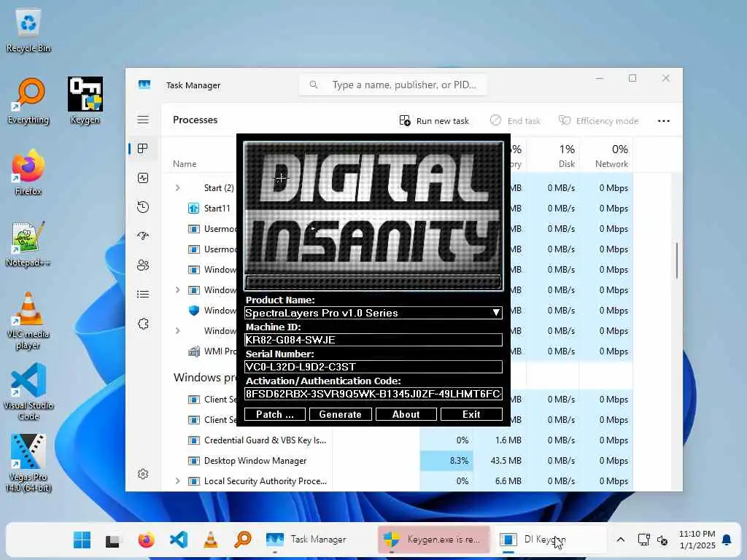Launch Firefox from the taskbar
The image size is (747, 560).
pyautogui.click(x=146, y=540)
